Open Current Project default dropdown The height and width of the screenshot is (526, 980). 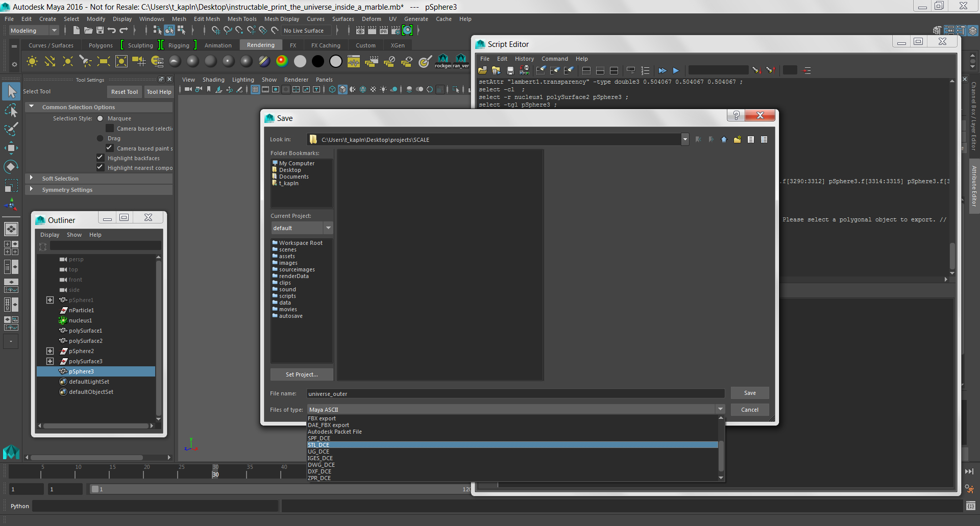(301, 228)
